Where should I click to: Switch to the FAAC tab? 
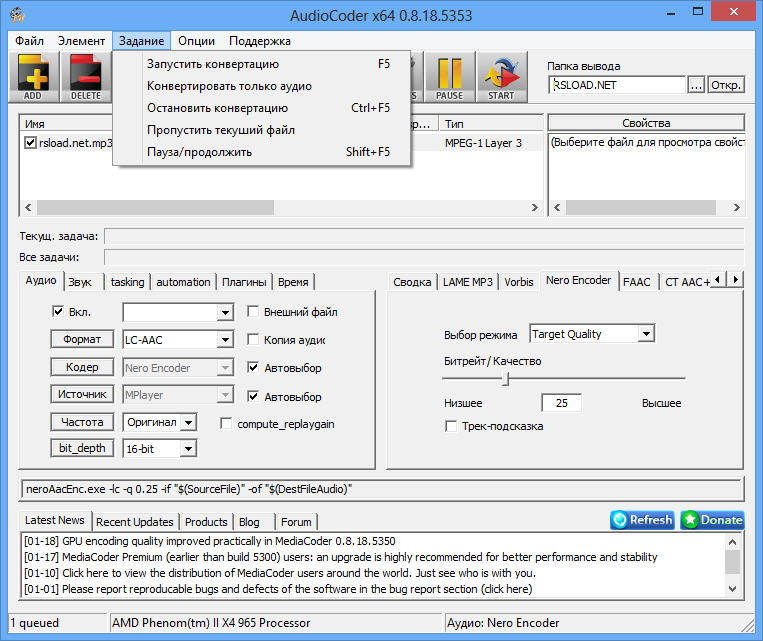click(x=636, y=282)
